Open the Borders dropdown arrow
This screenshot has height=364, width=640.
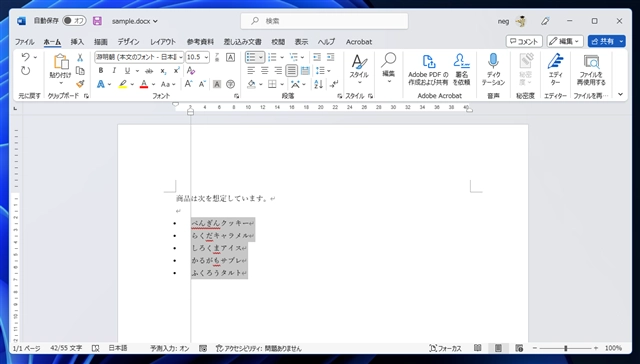[282, 84]
